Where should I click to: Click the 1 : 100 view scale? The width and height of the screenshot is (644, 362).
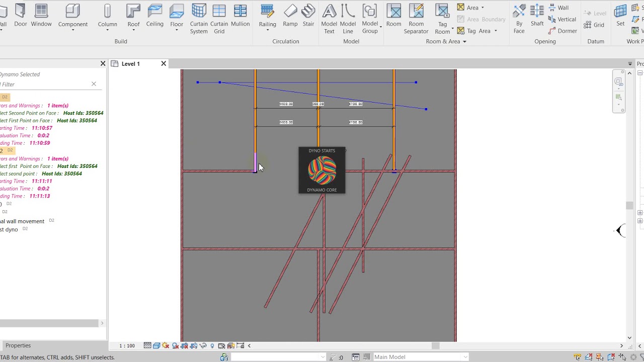click(127, 345)
